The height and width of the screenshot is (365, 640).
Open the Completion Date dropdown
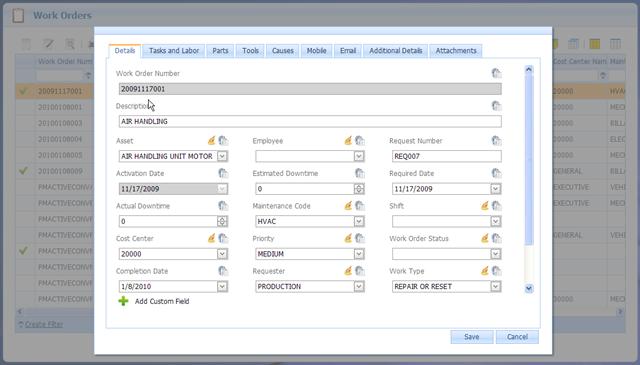click(222, 287)
